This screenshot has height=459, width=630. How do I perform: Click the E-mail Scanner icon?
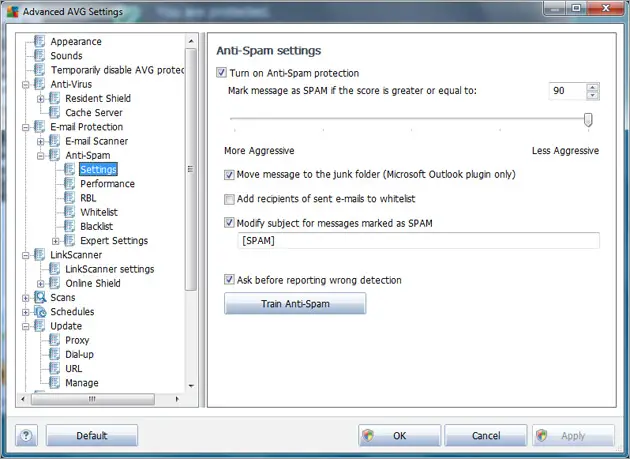[x=54, y=141]
